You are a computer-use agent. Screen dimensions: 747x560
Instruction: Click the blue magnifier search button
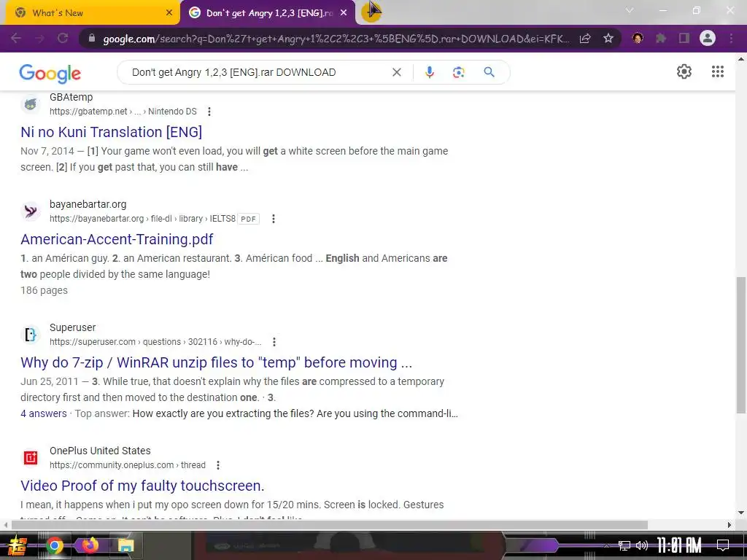coord(489,72)
